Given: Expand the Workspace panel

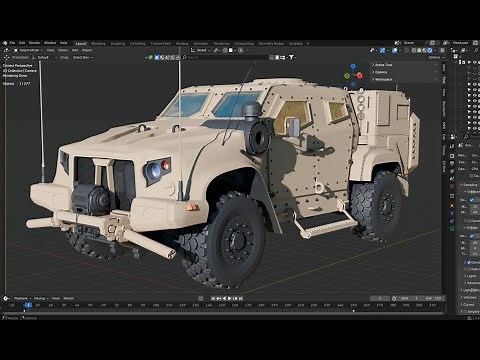Looking at the screenshot, I should click(383, 80).
